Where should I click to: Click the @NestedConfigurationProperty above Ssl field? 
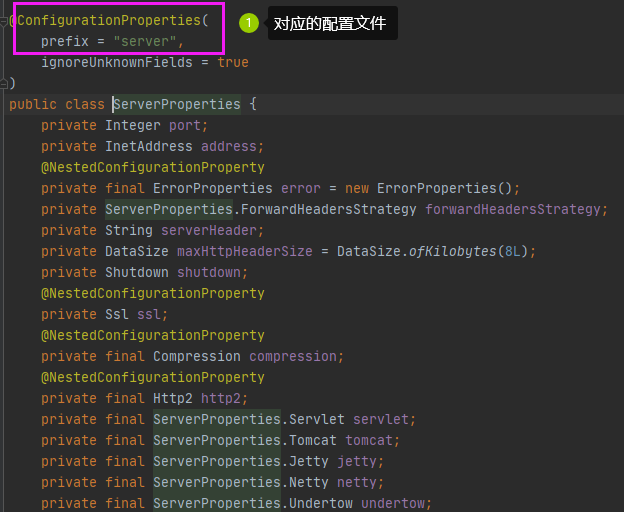pyautogui.click(x=153, y=294)
